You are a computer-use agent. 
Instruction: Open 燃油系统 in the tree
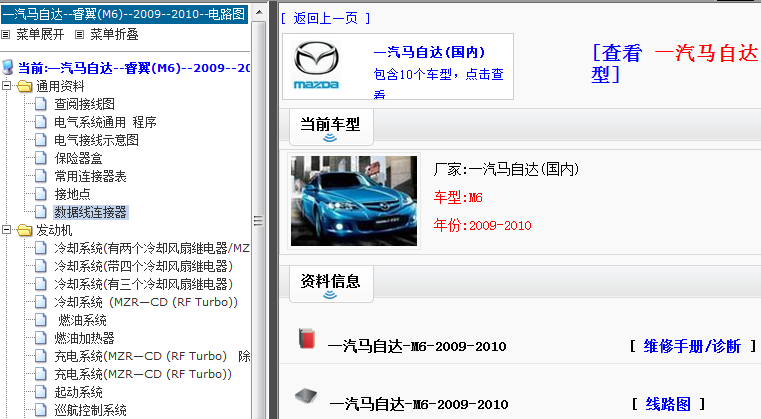point(83,320)
